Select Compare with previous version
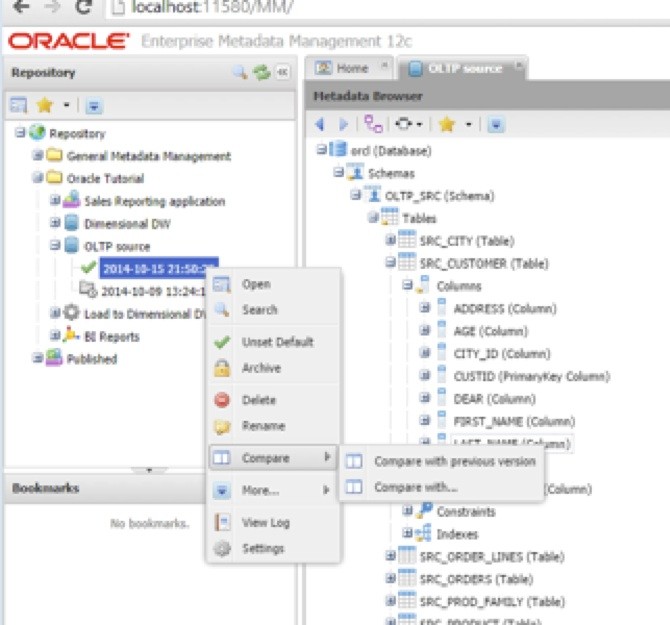The image size is (670, 625). point(441,461)
